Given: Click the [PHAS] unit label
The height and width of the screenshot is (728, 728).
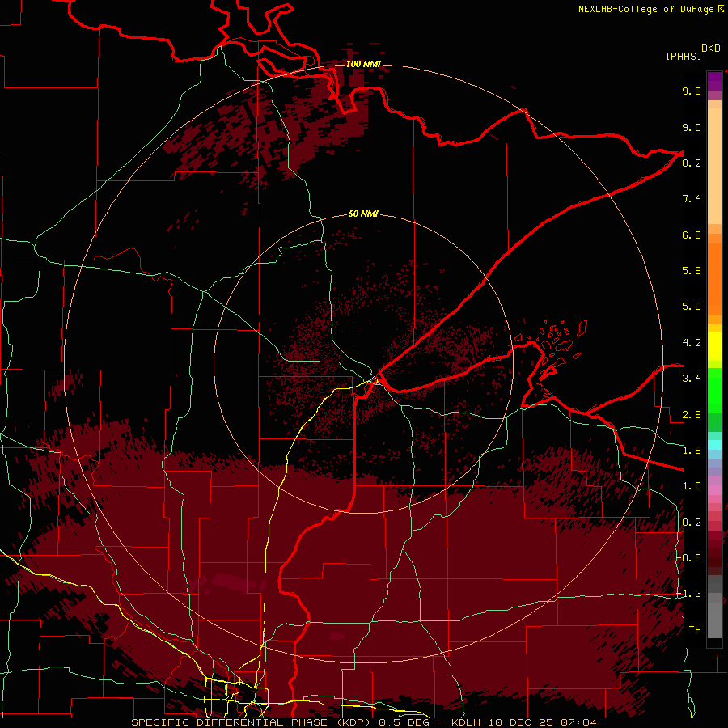Looking at the screenshot, I should tap(684, 57).
